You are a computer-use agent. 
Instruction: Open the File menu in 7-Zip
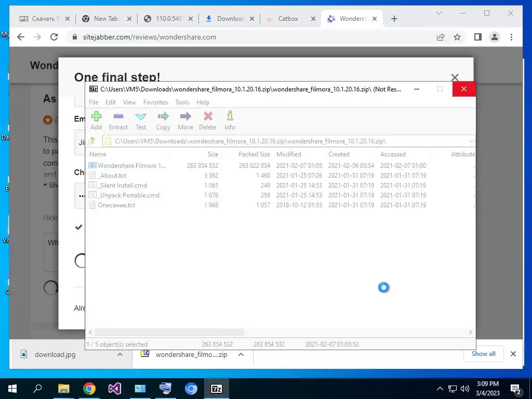point(94,102)
